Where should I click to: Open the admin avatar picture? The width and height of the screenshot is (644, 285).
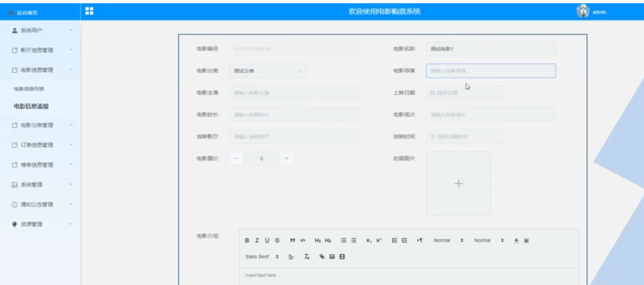[x=583, y=12]
